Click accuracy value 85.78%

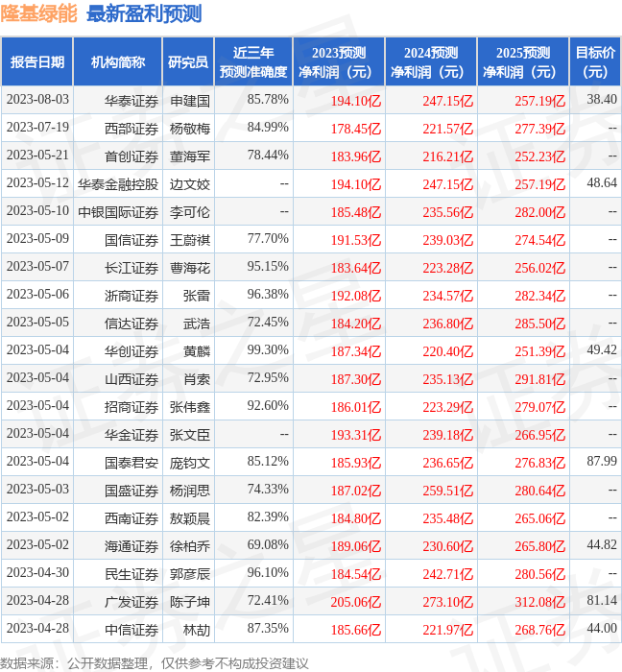coord(268,100)
